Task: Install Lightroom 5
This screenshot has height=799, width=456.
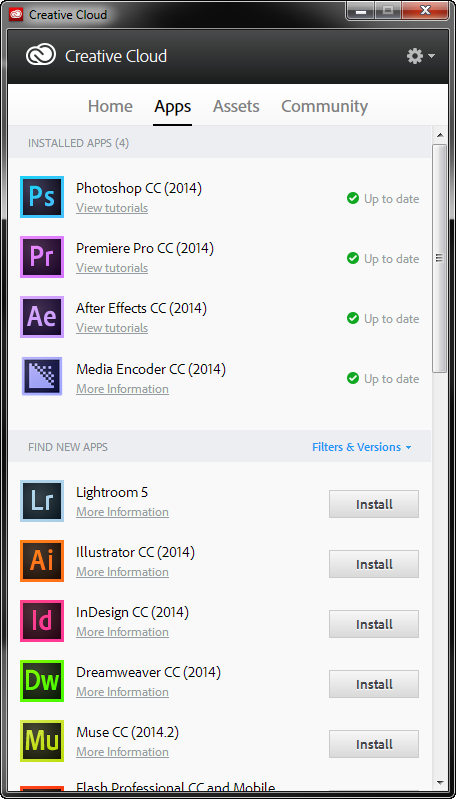Action: point(374,504)
